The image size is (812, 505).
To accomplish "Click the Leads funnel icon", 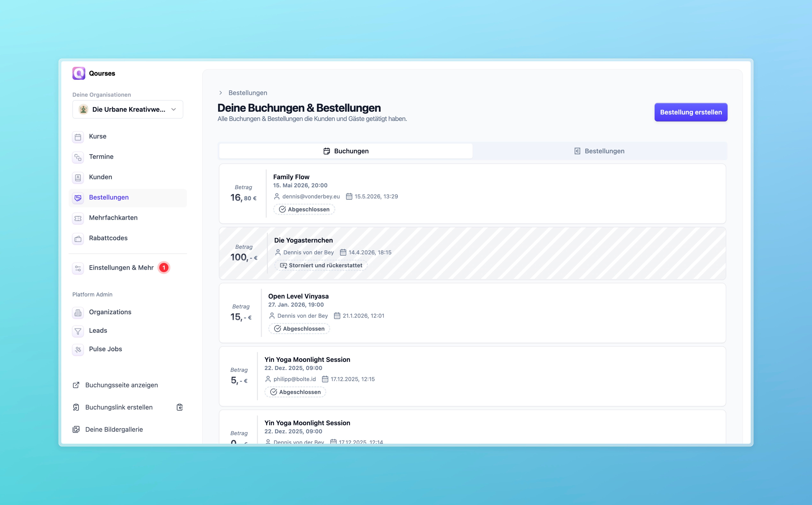I will (78, 331).
